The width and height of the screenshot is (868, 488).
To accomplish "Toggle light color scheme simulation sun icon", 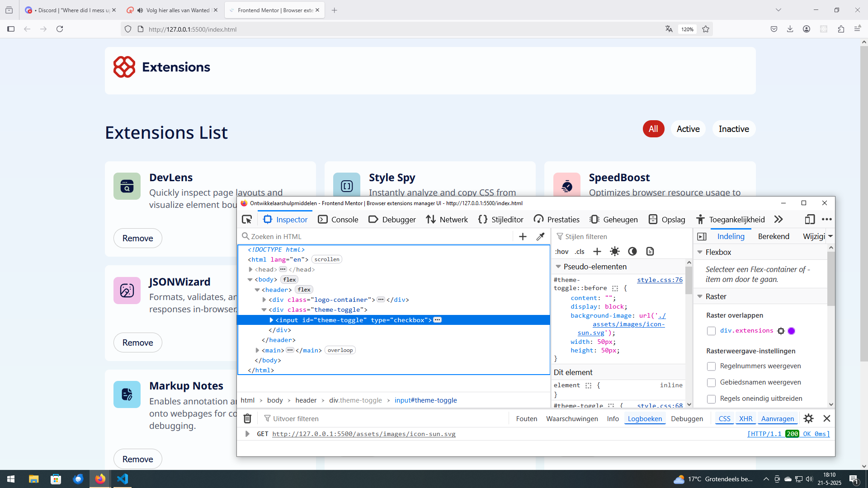I will pyautogui.click(x=614, y=252).
